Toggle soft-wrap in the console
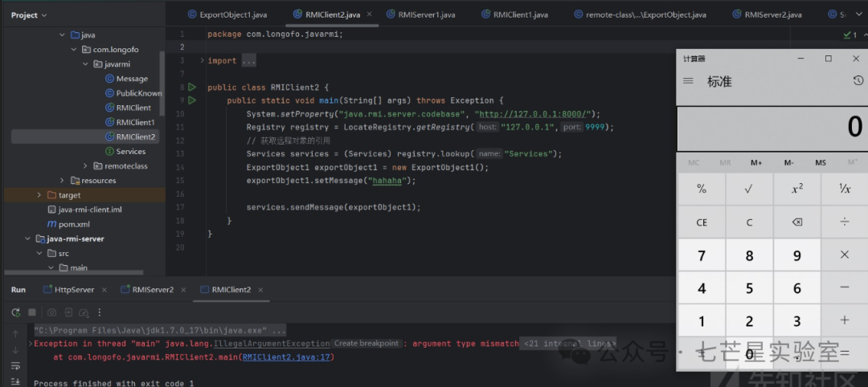 point(15,365)
